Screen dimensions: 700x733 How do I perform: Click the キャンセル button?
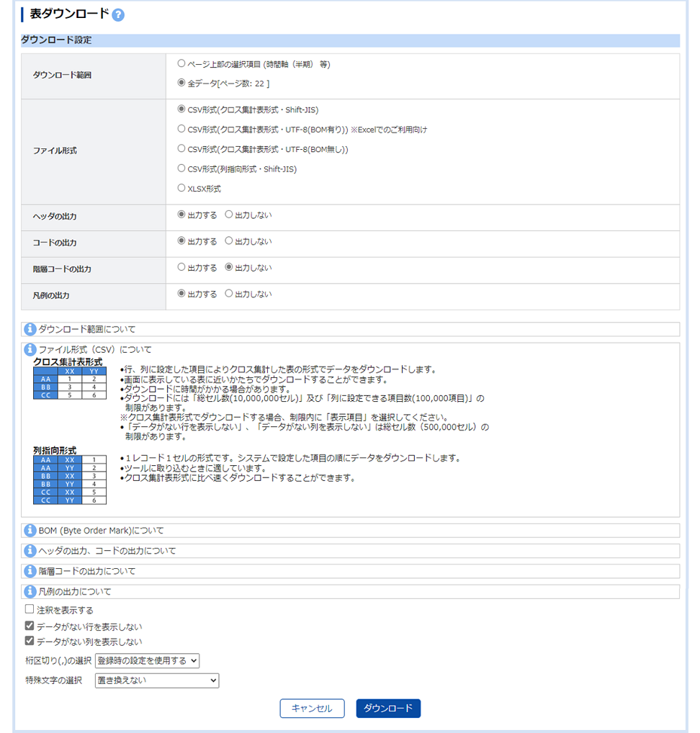313,709
